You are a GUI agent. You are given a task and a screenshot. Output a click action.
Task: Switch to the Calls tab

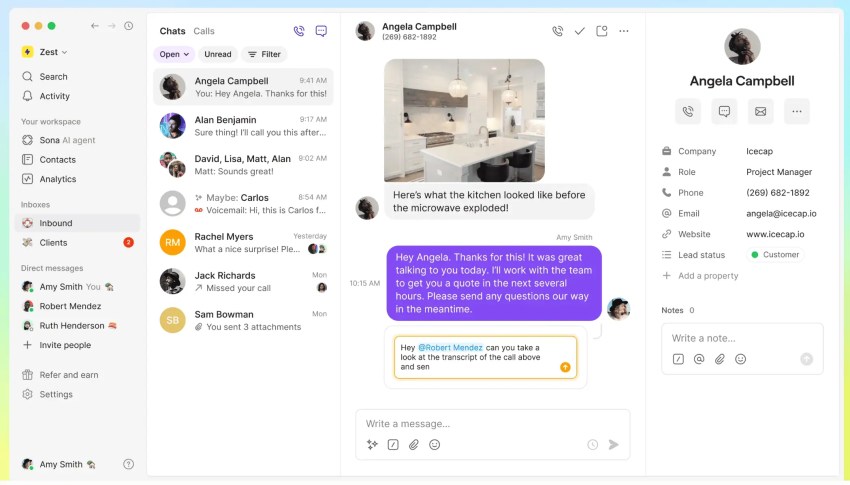pos(204,31)
